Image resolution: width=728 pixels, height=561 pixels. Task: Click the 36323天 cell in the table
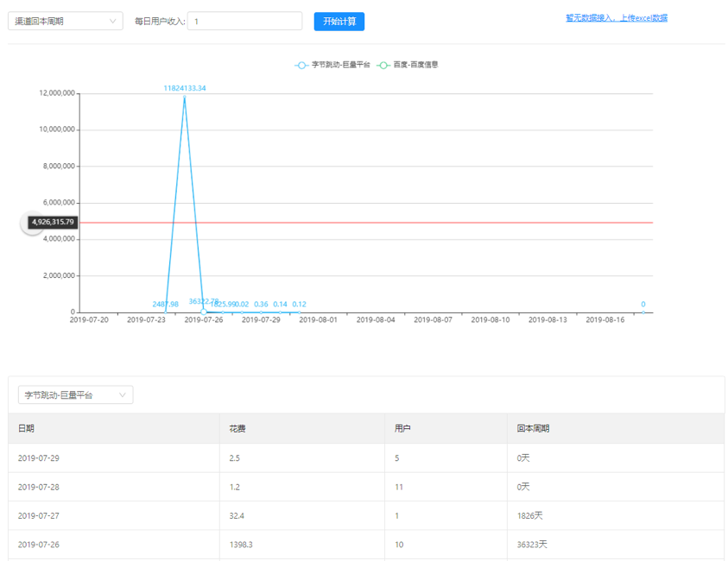tap(532, 545)
